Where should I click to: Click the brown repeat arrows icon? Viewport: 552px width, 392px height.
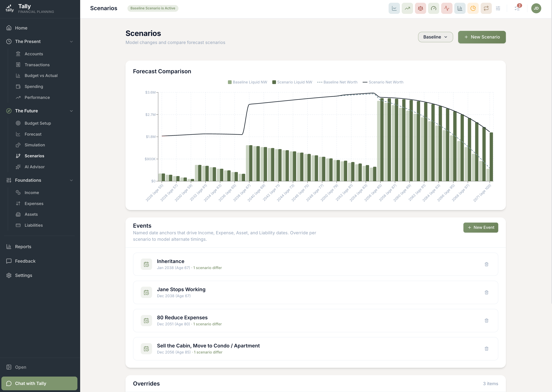click(486, 8)
